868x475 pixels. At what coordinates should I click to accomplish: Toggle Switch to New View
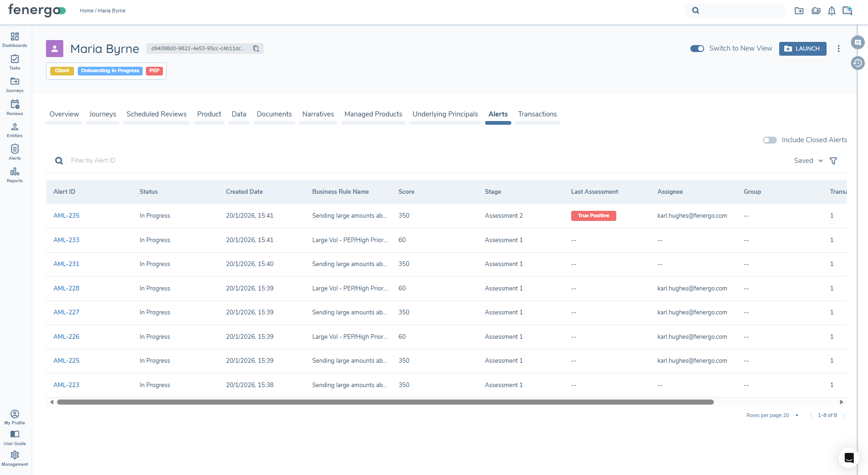pyautogui.click(x=697, y=48)
